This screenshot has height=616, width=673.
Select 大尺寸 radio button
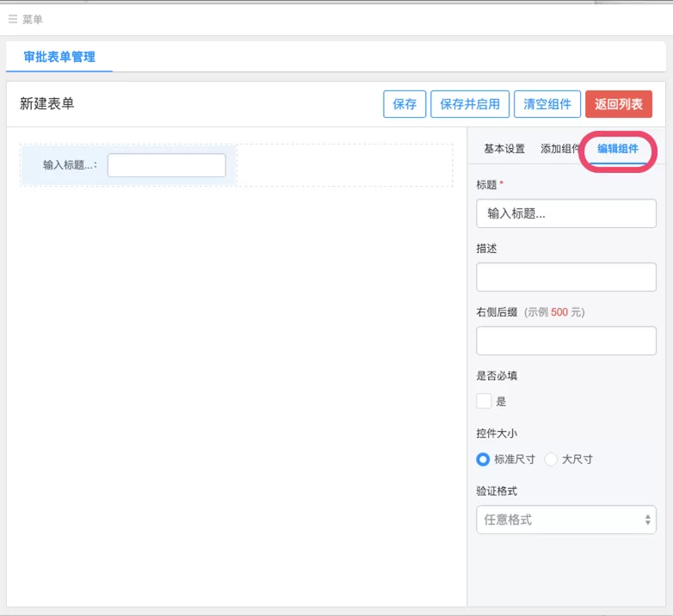tap(551, 459)
